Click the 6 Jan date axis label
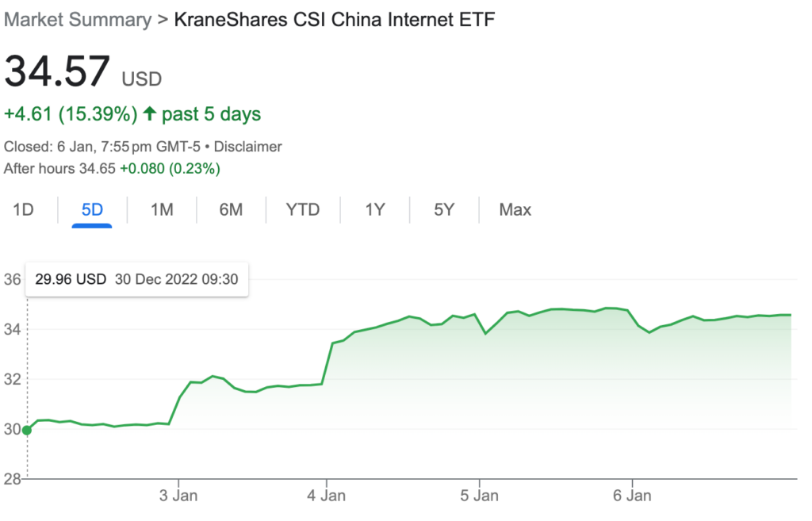 tap(632, 496)
